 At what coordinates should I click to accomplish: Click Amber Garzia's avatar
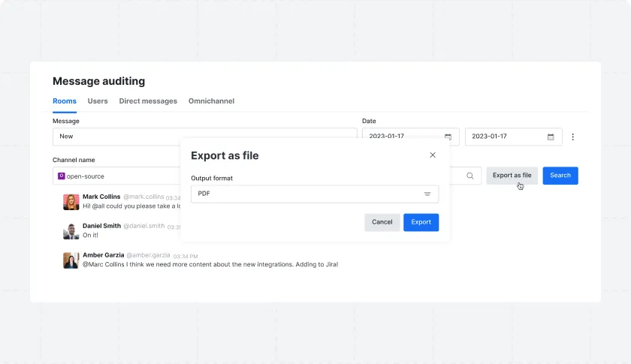click(71, 260)
